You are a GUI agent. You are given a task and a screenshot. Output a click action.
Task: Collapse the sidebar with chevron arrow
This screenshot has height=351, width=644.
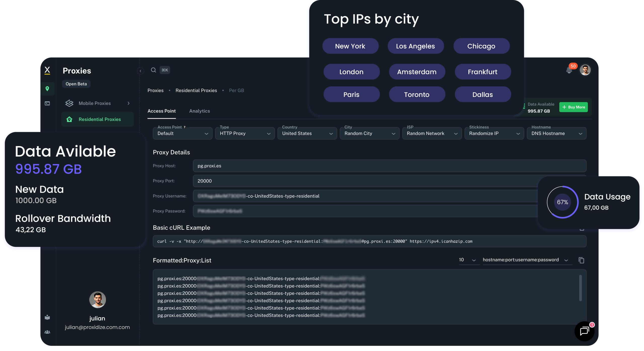(x=140, y=71)
